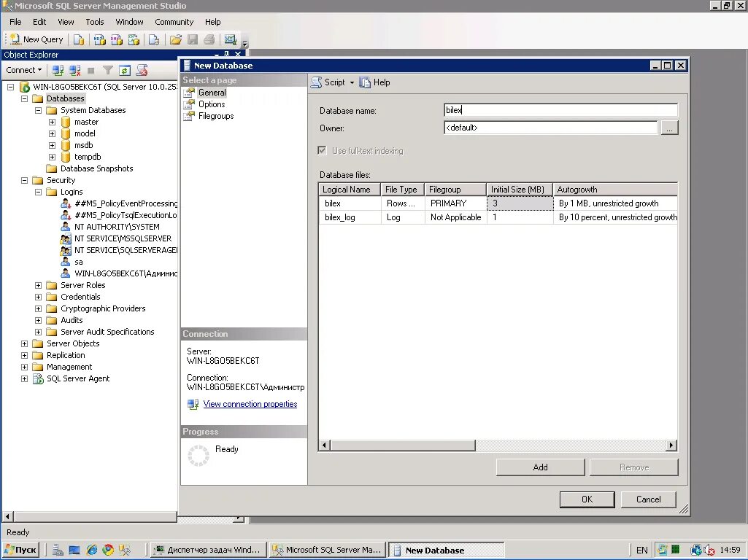Click the Print icon in toolbar
The width and height of the screenshot is (748, 560).
tap(209, 39)
